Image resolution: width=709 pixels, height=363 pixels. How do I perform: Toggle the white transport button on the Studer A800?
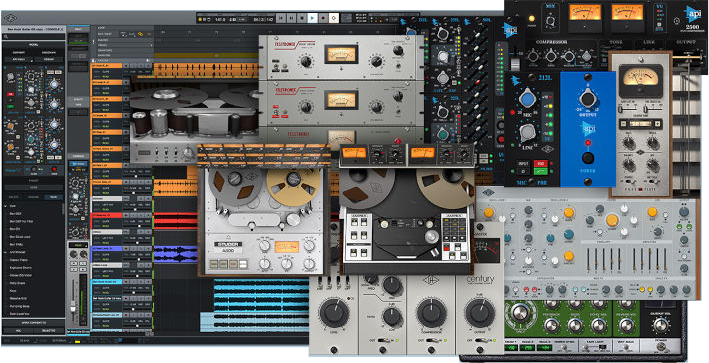pyautogui.click(x=243, y=263)
